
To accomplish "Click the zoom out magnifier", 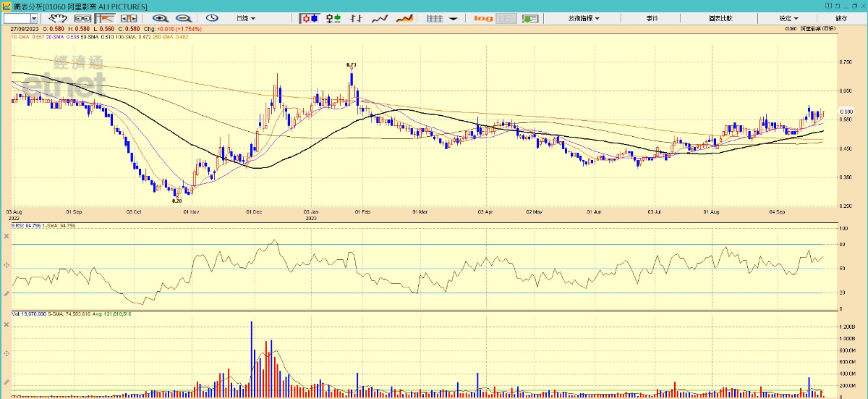I will pyautogui.click(x=184, y=18).
